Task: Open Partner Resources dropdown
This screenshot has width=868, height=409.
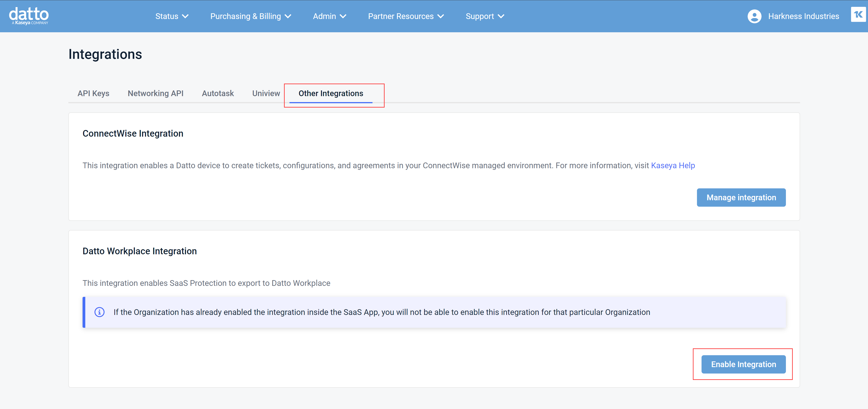Action: [406, 16]
